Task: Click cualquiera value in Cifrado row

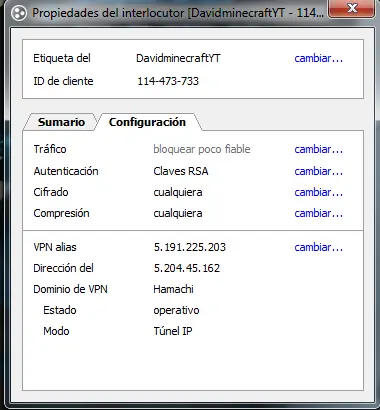Action: point(178,192)
